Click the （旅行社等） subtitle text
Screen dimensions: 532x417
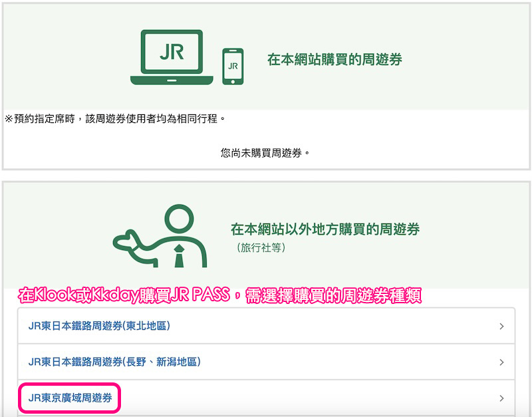pos(260,247)
